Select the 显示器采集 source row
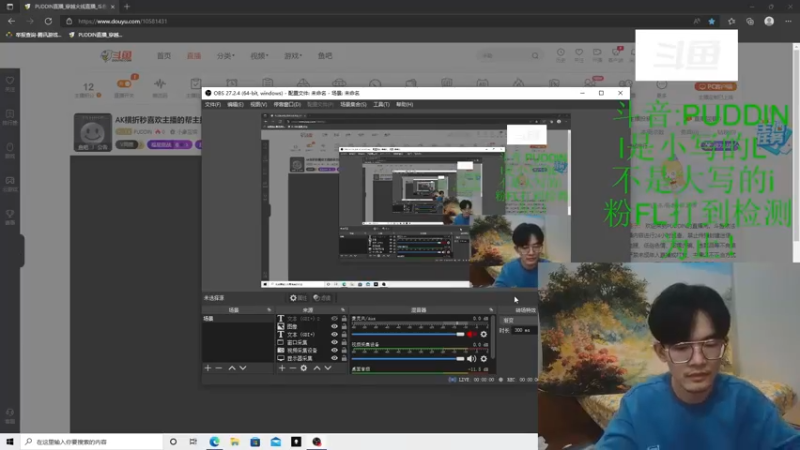 click(312, 358)
